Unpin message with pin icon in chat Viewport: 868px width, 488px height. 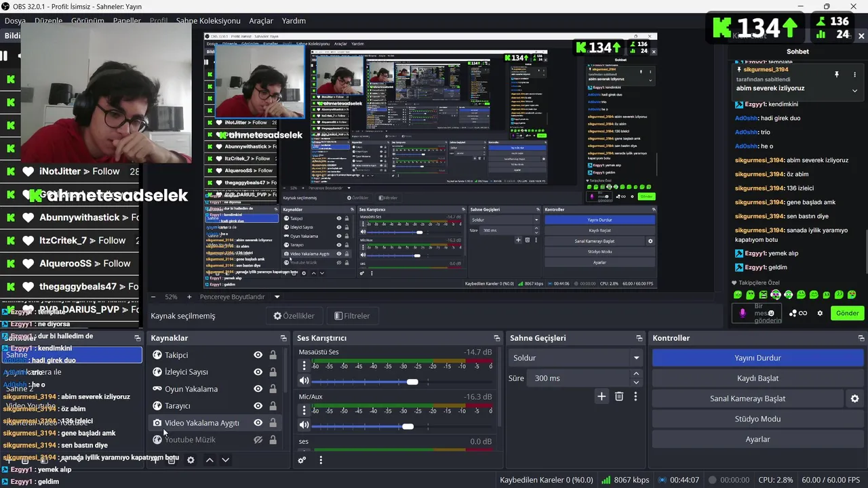(x=837, y=75)
